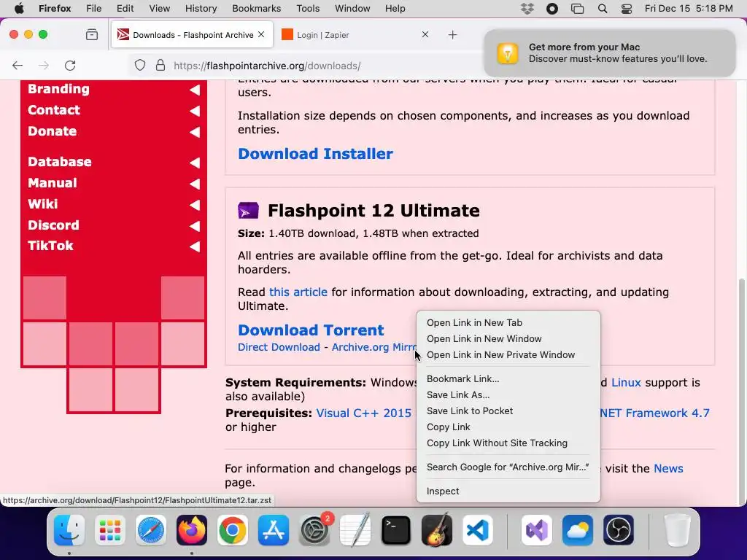Select Save Link As… option
747x560 pixels.
[x=508, y=394]
